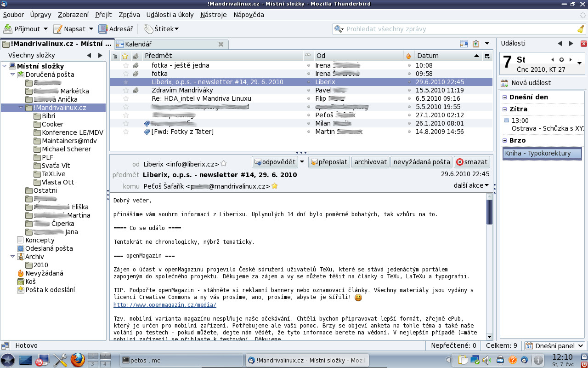Image resolution: width=588 pixels, height=368 pixels.
Task: Click the smazat delete button
Action: (x=472, y=162)
